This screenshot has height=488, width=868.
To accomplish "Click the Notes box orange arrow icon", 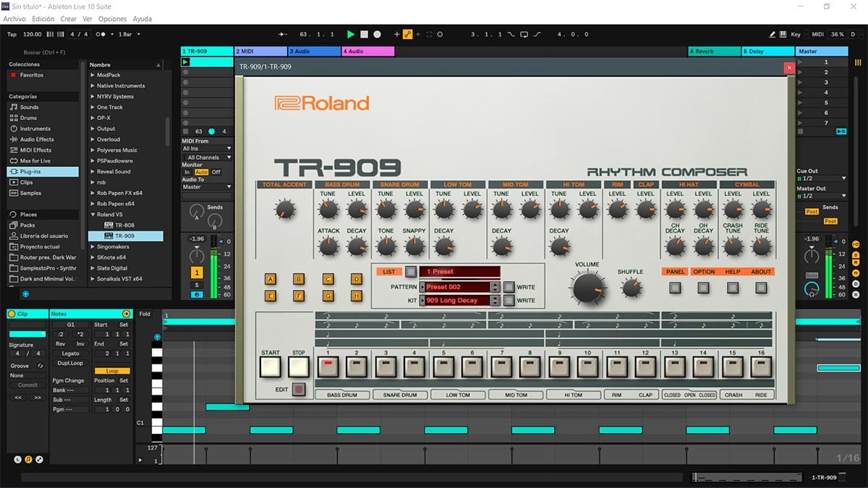I will pos(127,314).
